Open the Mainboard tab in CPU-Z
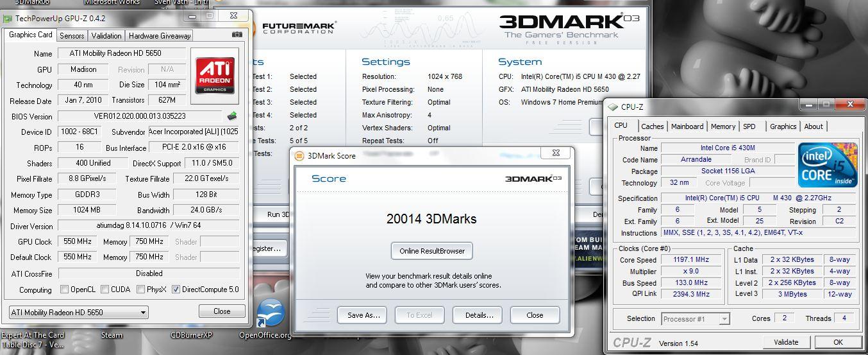This screenshot has width=868, height=355. [687, 126]
